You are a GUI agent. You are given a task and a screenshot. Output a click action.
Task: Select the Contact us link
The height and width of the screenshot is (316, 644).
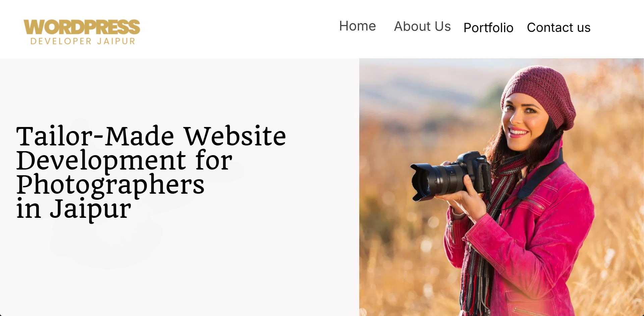click(x=558, y=27)
